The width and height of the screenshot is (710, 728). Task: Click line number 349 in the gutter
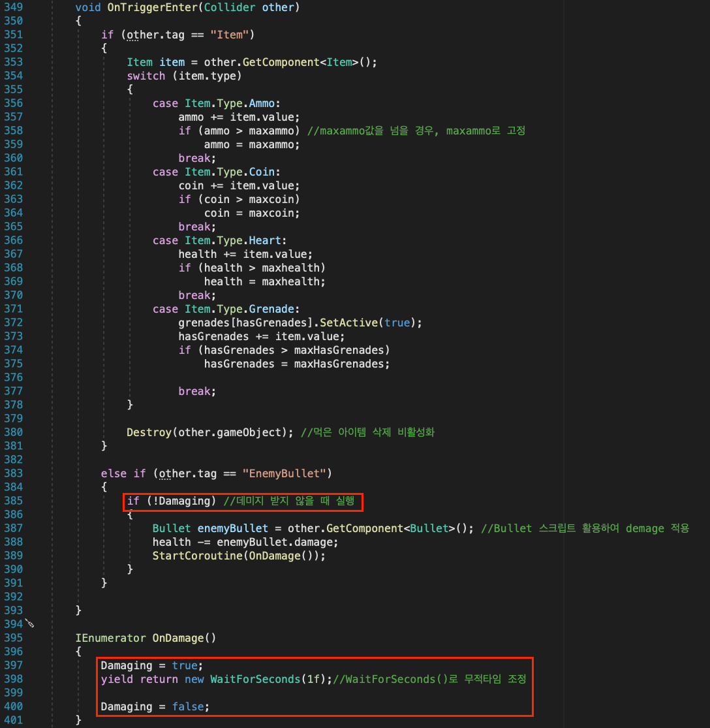coord(14,7)
